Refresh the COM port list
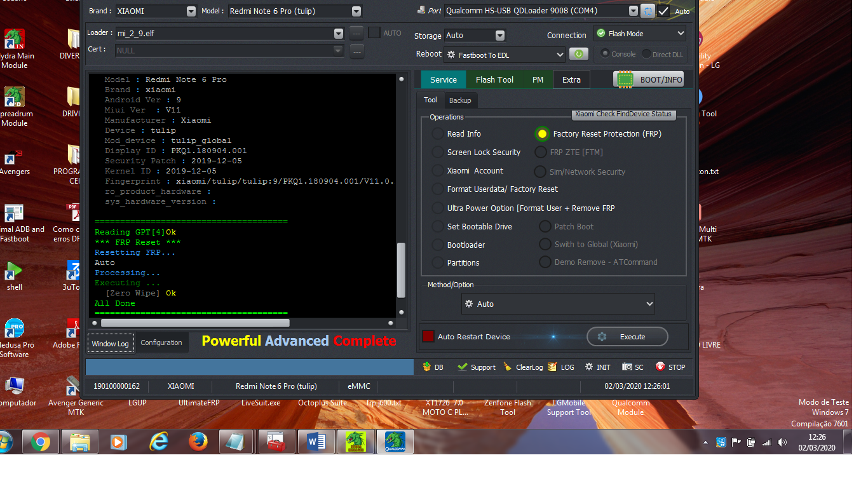The image size is (868, 488). (647, 11)
